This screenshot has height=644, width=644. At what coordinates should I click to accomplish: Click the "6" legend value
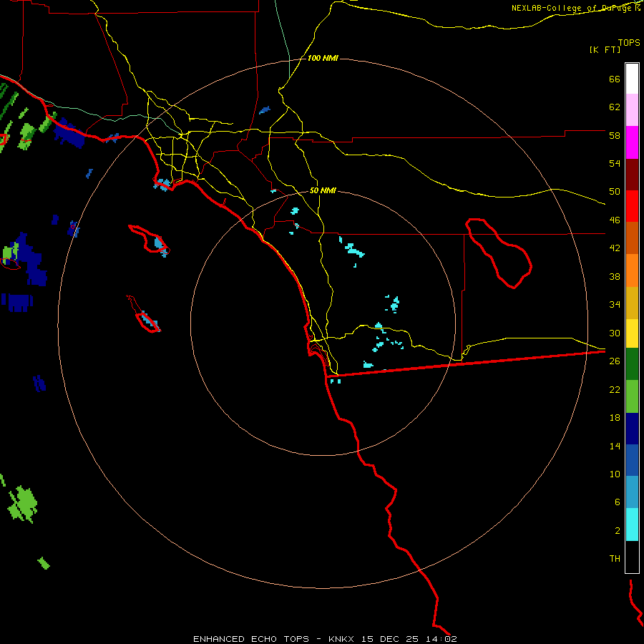(x=618, y=502)
